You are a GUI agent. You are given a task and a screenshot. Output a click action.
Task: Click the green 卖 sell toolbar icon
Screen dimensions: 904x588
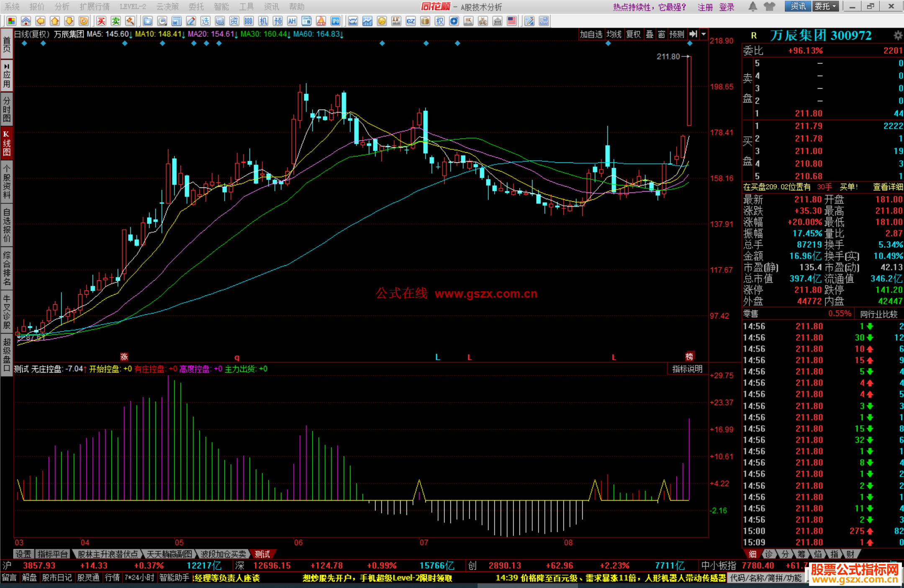coord(116,21)
